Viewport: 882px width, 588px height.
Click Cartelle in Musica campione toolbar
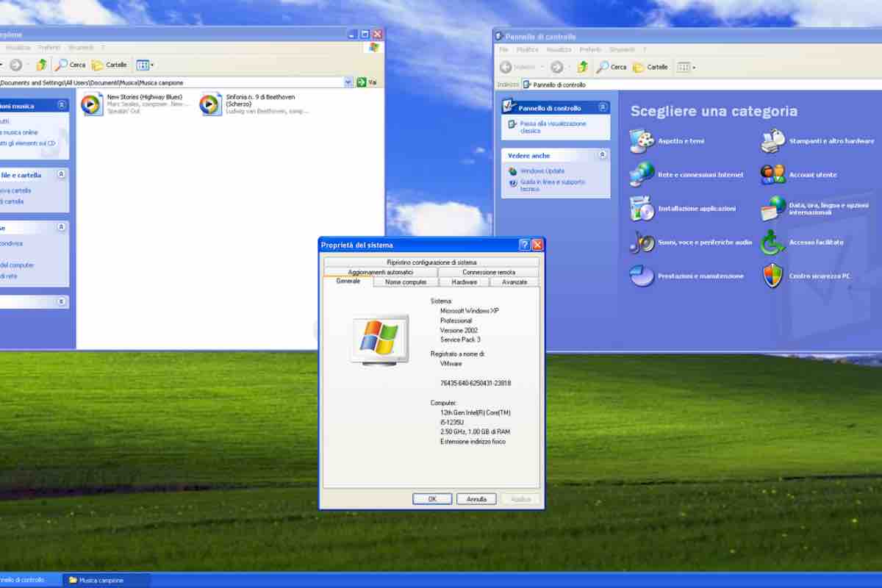tap(110, 65)
